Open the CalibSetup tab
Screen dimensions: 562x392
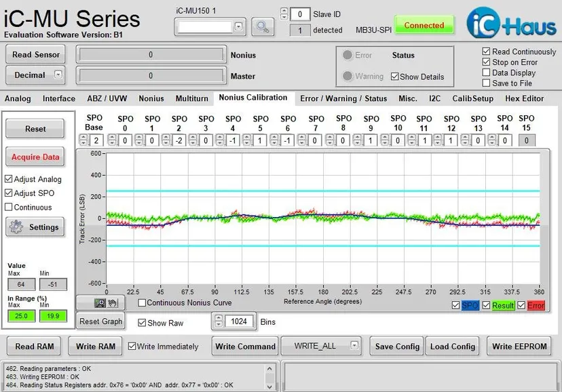[x=472, y=98]
